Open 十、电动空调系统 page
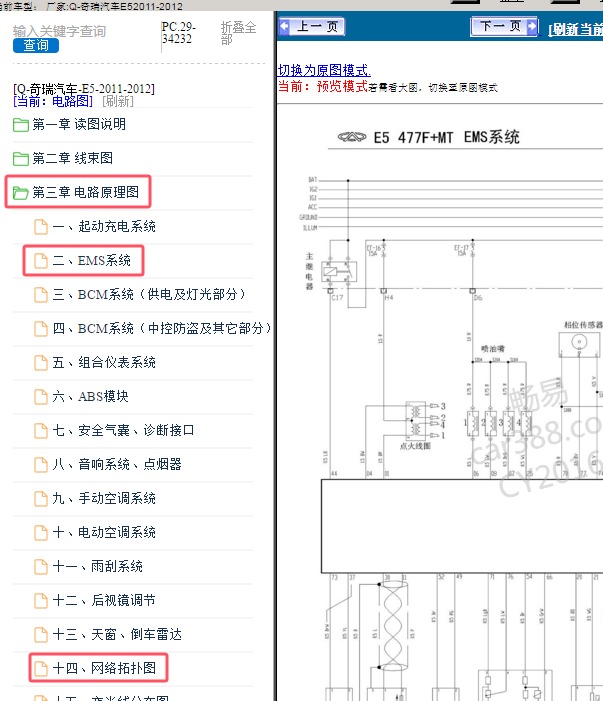The image size is (603, 701). point(104,532)
